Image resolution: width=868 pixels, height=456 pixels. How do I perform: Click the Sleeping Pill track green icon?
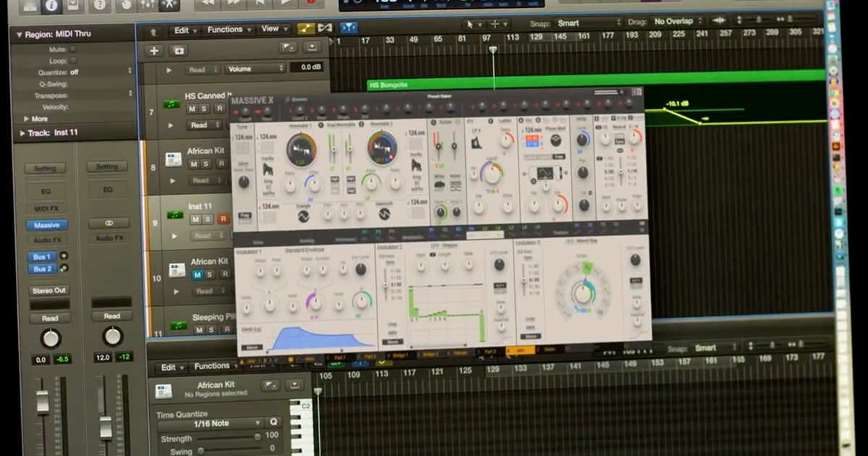point(179,324)
